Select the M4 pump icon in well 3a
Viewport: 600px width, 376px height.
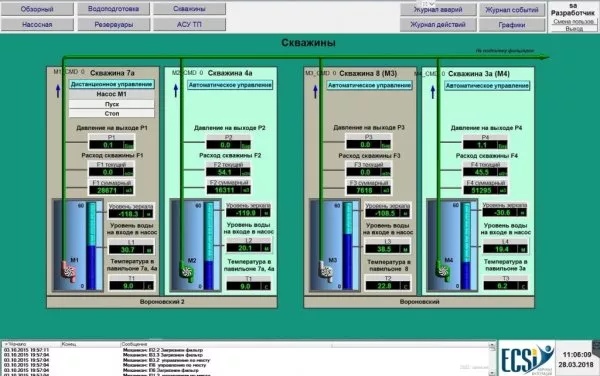[443, 271]
